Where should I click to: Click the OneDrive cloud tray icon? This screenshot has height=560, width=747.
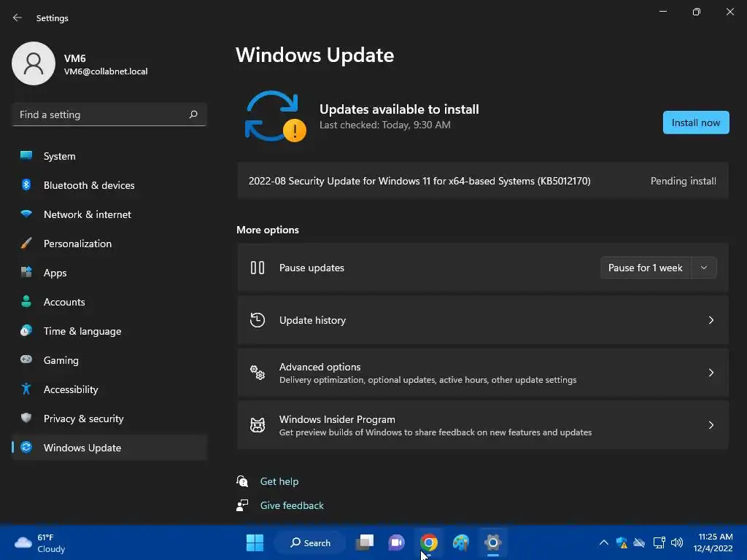tap(639, 542)
